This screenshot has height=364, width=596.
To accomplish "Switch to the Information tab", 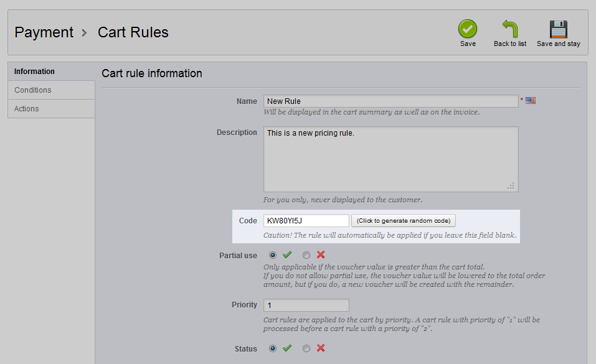I will pyautogui.click(x=51, y=72).
